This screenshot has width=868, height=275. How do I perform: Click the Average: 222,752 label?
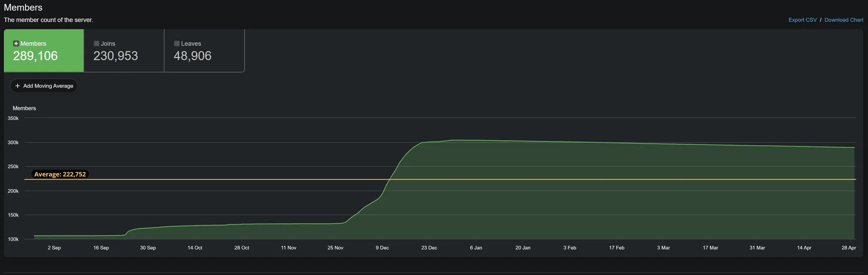(60, 174)
